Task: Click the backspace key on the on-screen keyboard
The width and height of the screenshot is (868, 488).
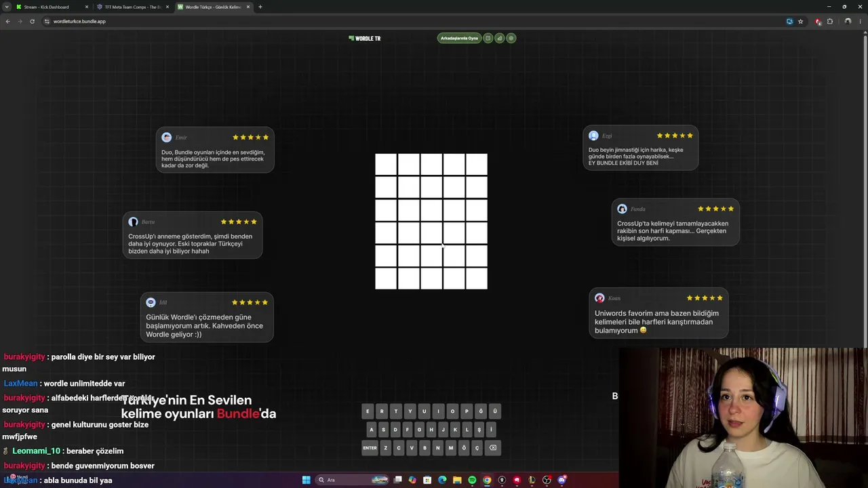Action: click(493, 448)
